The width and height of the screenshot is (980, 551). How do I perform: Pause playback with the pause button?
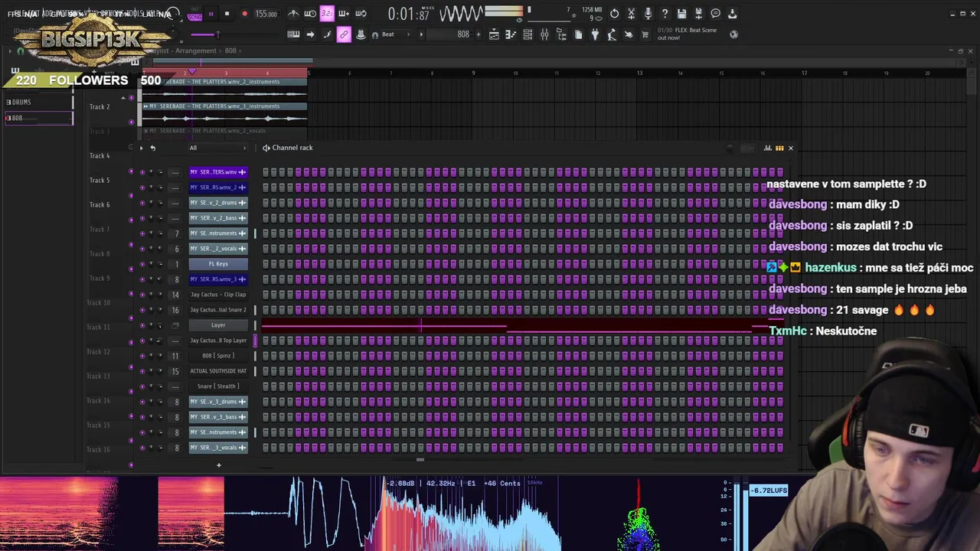pos(211,14)
